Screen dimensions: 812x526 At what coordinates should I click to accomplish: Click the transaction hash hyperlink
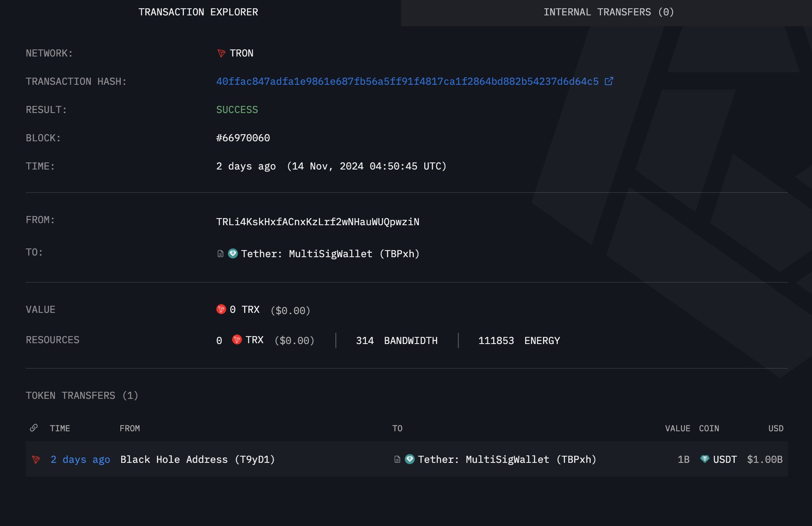click(407, 81)
